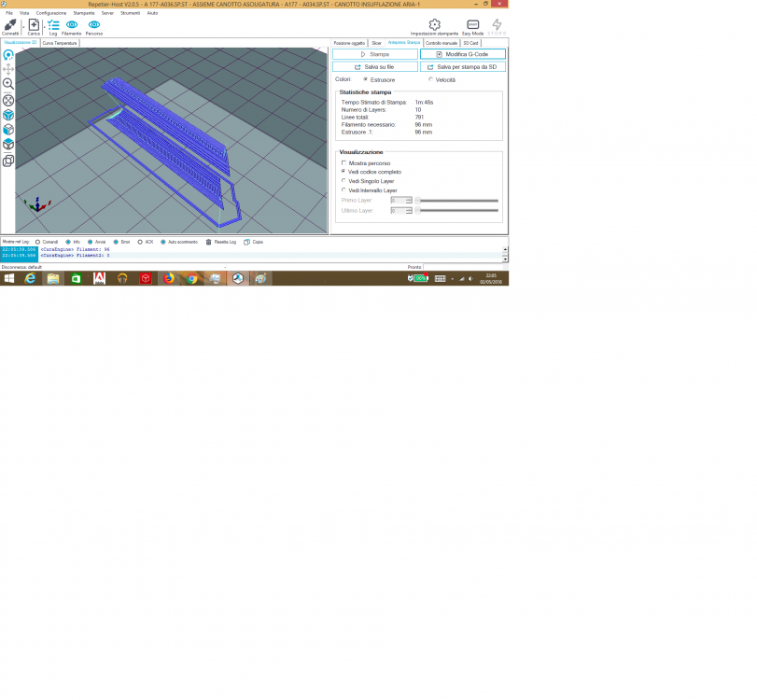
Task: Click the Ultimo Layer number field
Action: pyautogui.click(x=399, y=211)
